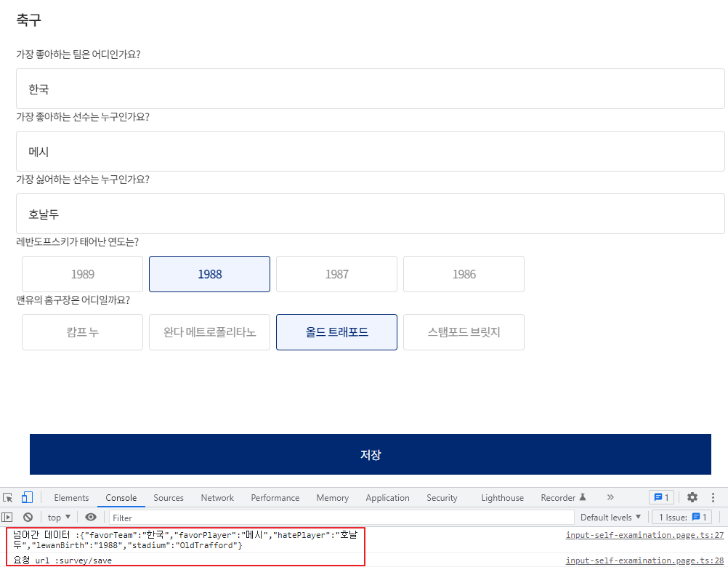The width and height of the screenshot is (728, 567).
Task: Switch to the Console tab
Action: coord(121,497)
